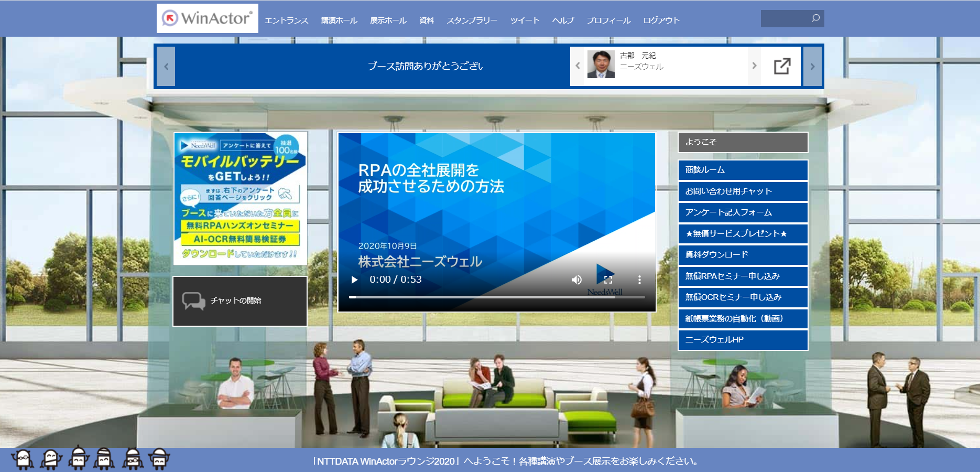This screenshot has height=472, width=980.
Task: Start chat with チャットの開始 button
Action: point(240,301)
